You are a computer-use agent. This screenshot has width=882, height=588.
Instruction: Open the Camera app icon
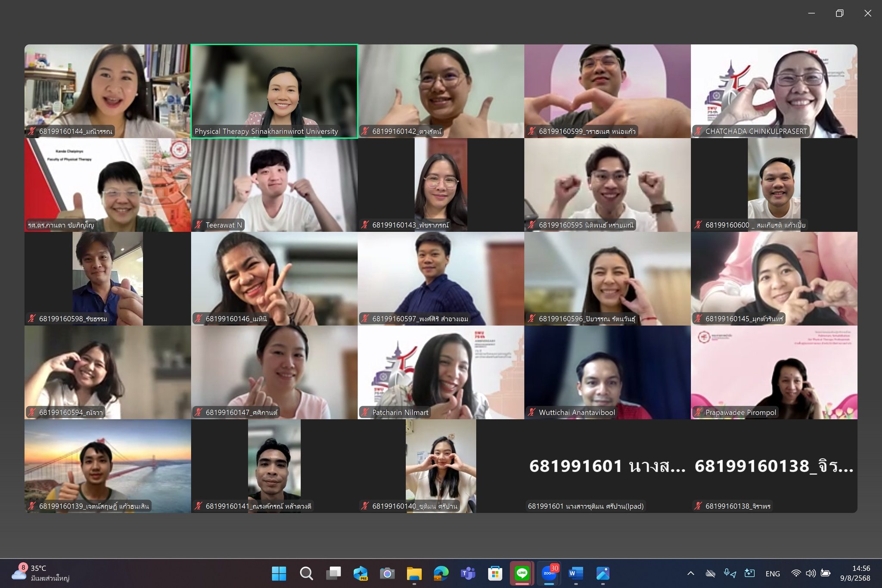[x=387, y=573]
